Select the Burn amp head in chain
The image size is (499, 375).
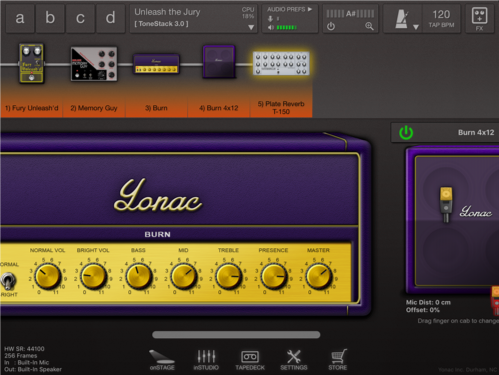(156, 64)
